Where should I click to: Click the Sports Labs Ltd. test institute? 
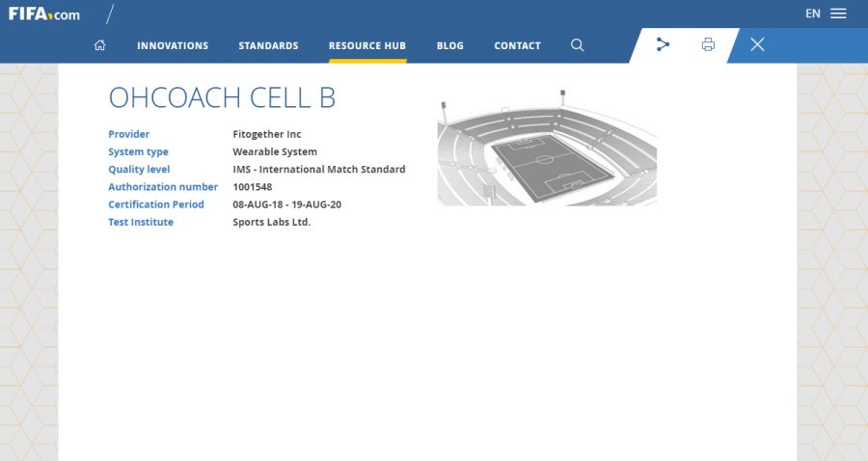[272, 222]
